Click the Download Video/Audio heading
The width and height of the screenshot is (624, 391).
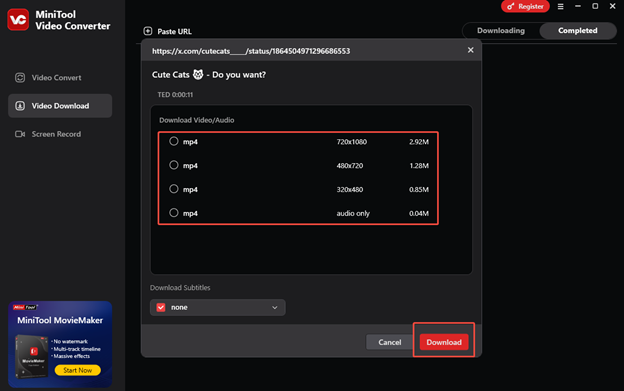coord(197,120)
